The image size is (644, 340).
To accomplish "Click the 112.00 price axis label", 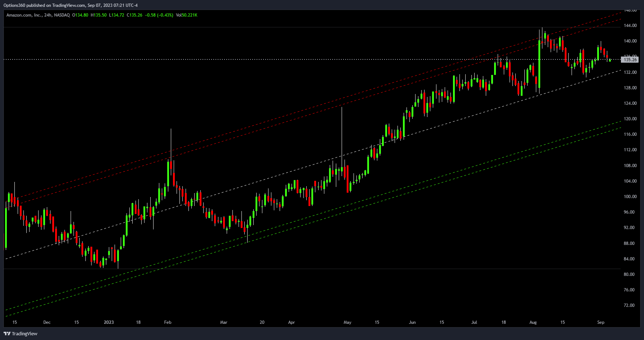I will pyautogui.click(x=630, y=150).
